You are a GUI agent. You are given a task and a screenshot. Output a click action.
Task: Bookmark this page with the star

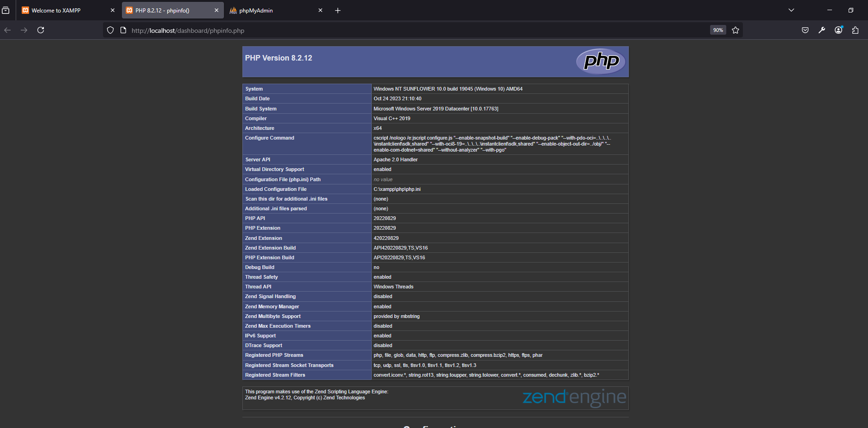735,30
